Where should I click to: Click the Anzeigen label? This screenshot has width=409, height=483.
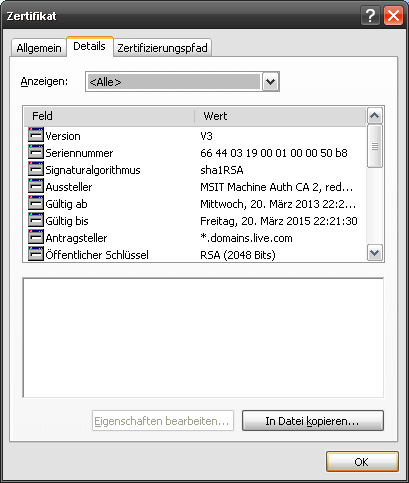coord(44,81)
